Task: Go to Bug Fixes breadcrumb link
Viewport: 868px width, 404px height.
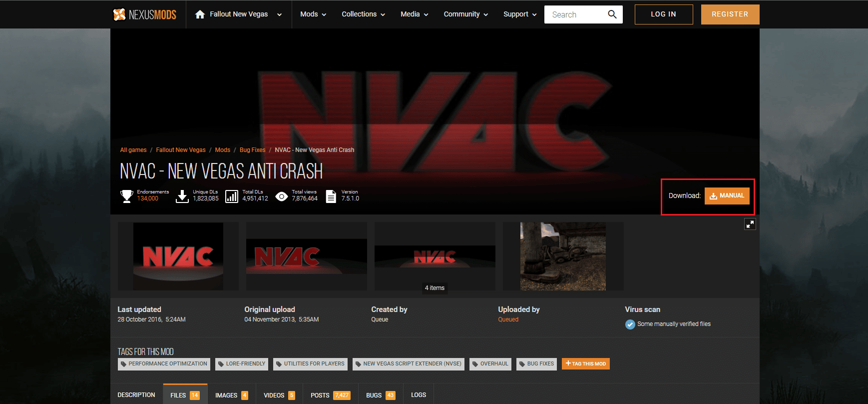Action: (x=253, y=150)
